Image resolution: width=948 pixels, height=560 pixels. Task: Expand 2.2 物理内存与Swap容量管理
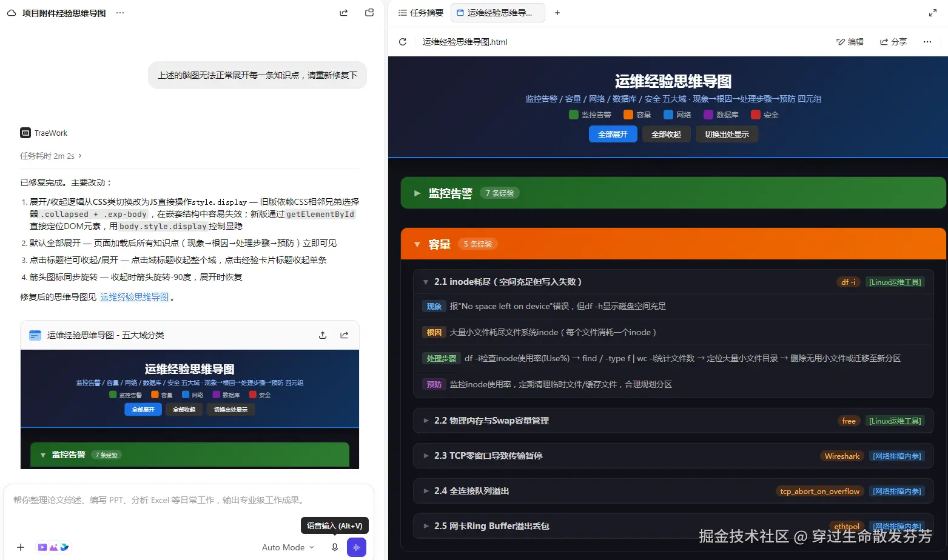click(x=673, y=421)
